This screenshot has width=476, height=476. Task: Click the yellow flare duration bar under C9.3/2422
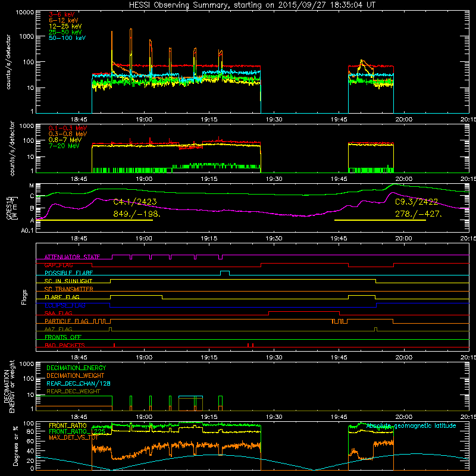380,220
